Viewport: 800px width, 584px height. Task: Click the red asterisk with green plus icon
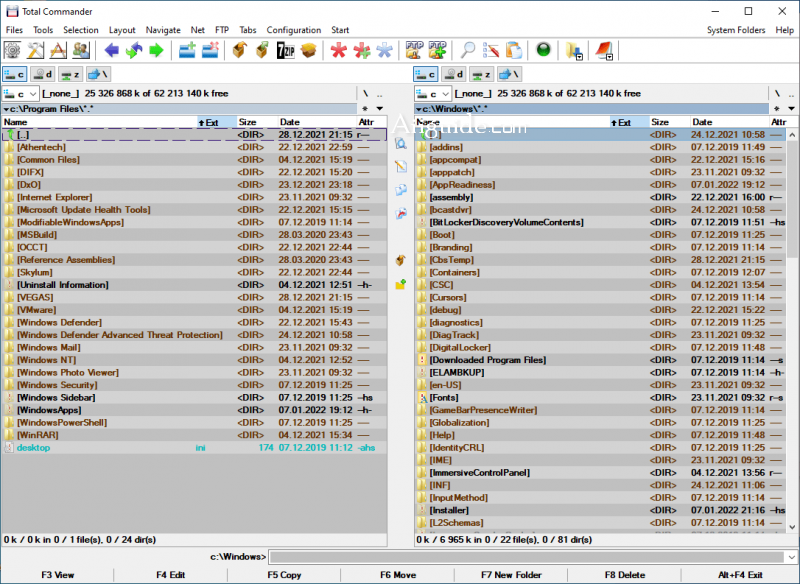pyautogui.click(x=362, y=50)
